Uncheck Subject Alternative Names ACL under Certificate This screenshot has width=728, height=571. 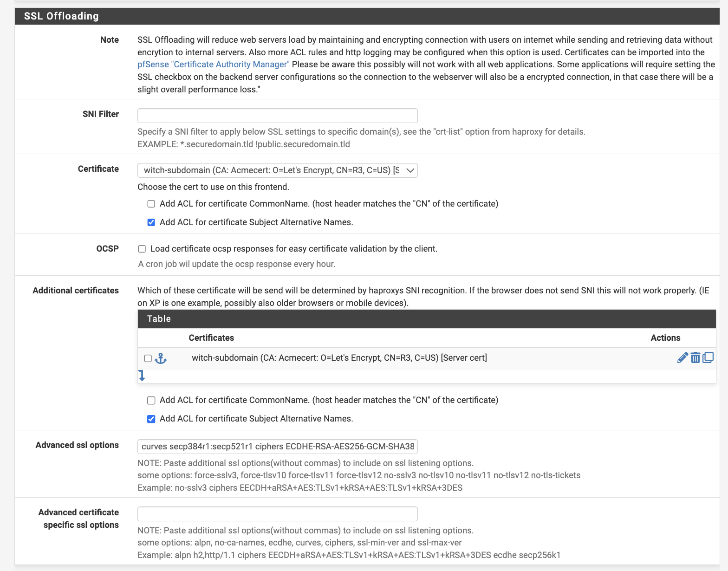point(151,222)
